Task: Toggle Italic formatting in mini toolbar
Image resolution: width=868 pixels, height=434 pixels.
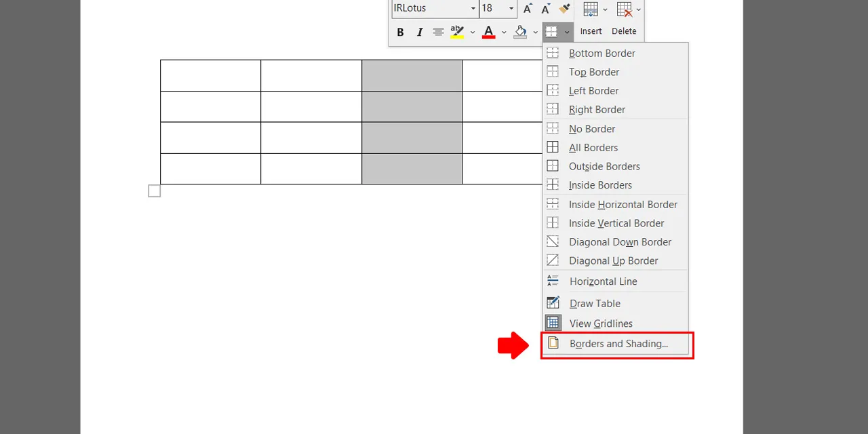Action: pos(419,32)
